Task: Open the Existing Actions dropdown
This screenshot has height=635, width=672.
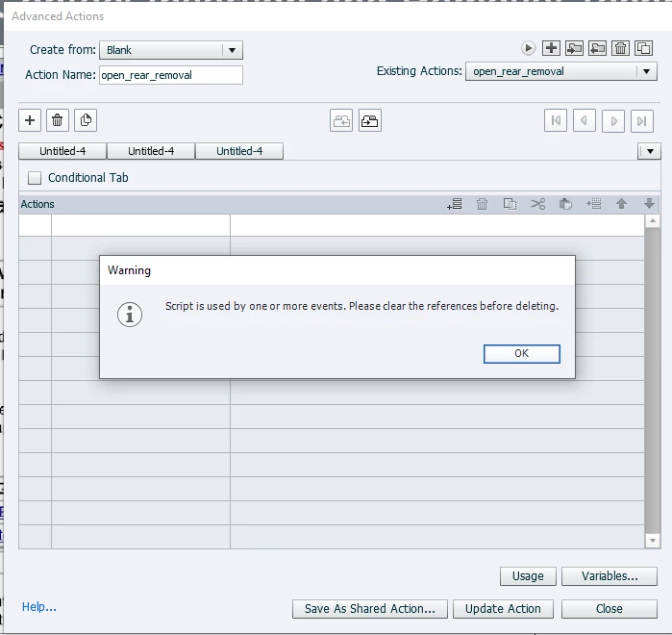Action: pyautogui.click(x=646, y=71)
